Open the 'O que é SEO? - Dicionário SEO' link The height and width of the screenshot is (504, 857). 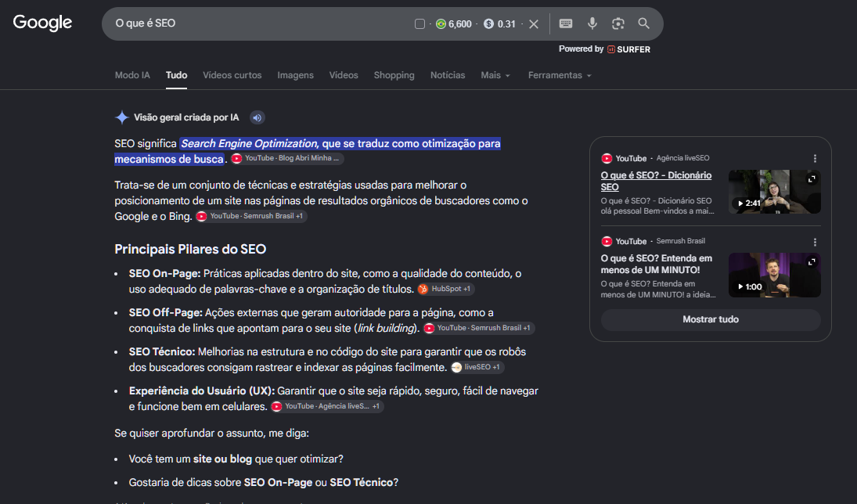tap(656, 181)
